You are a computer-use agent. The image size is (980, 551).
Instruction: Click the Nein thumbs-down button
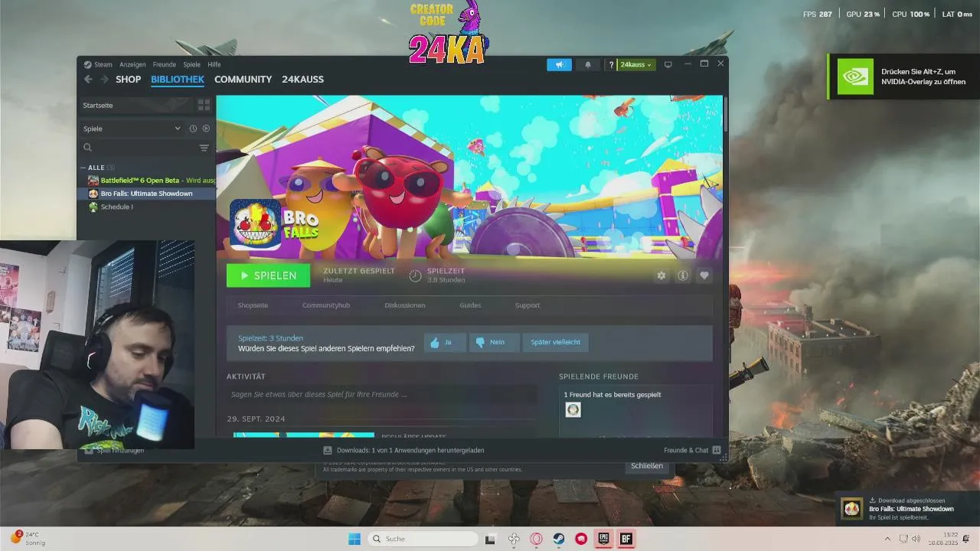pyautogui.click(x=495, y=342)
